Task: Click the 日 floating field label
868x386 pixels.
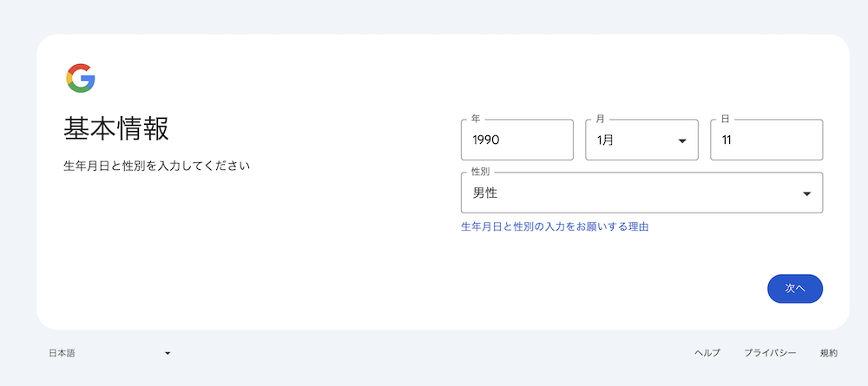Action: point(725,119)
